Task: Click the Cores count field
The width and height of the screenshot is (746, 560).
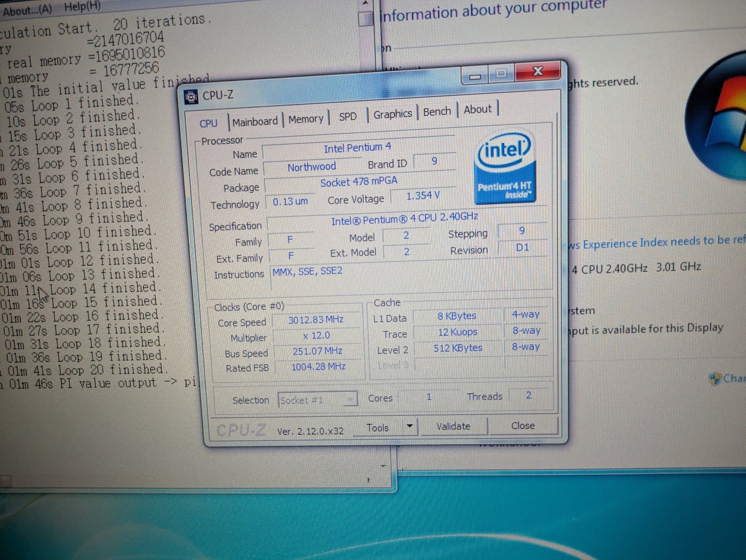Action: (429, 397)
